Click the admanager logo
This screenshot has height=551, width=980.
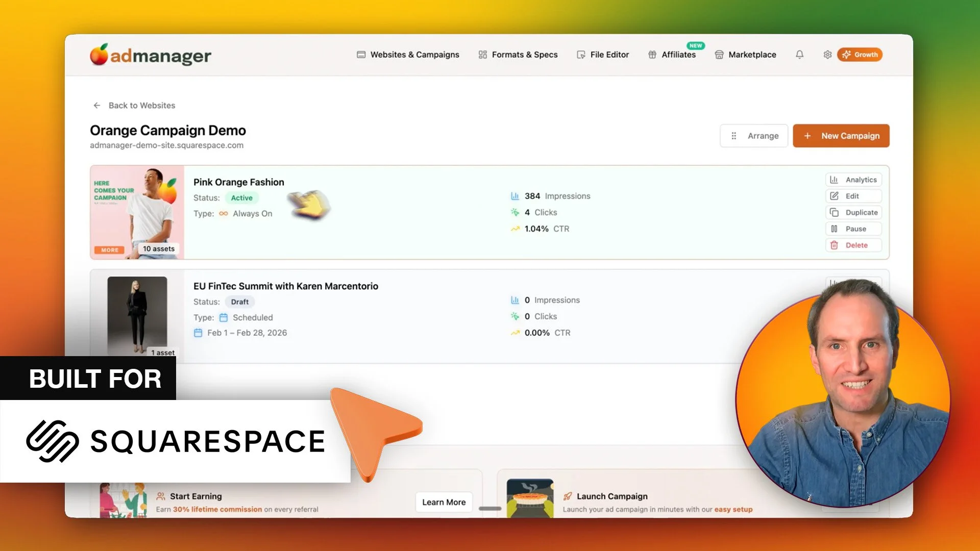(x=151, y=55)
